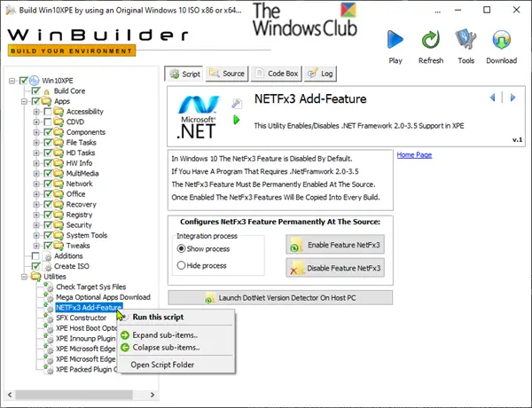Toggle the Build Core checkbox
Image resolution: width=532 pixels, height=408 pixels.
click(35, 90)
